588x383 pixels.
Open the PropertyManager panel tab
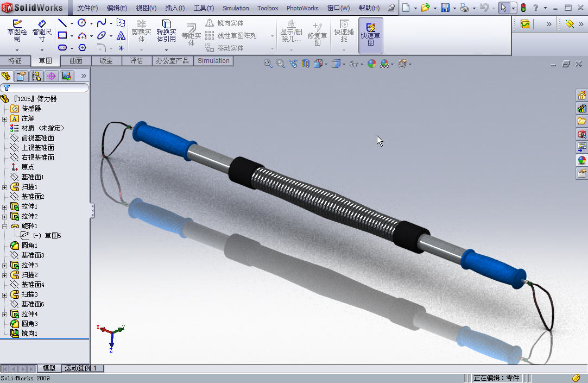click(x=21, y=76)
